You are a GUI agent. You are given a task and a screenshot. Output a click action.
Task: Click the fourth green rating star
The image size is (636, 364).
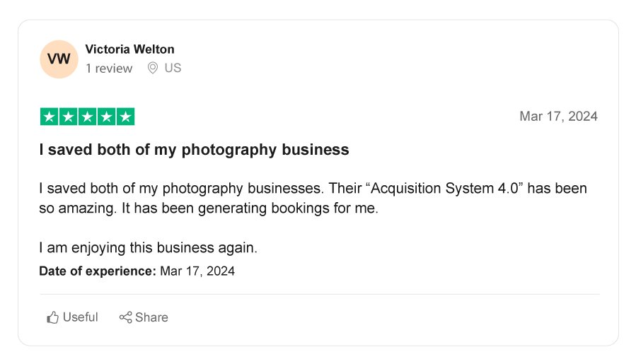click(x=107, y=117)
